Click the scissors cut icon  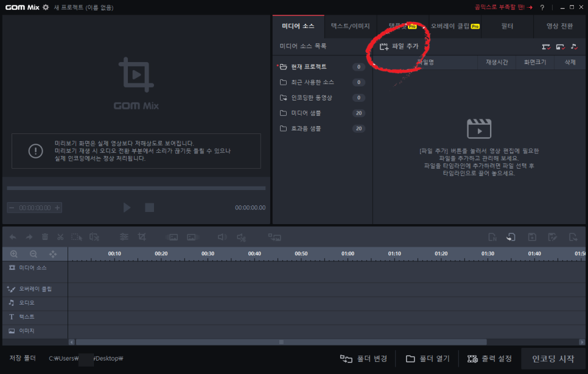pyautogui.click(x=60, y=237)
